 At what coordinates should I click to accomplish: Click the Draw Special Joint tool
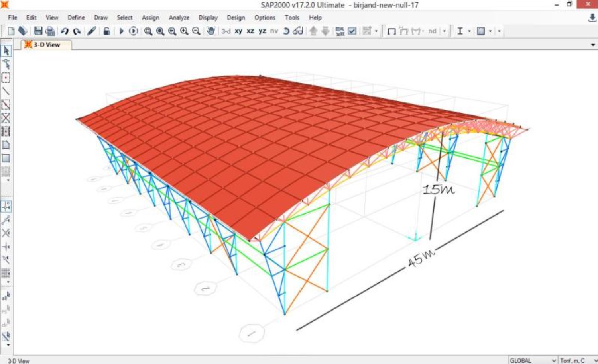pyautogui.click(x=6, y=78)
